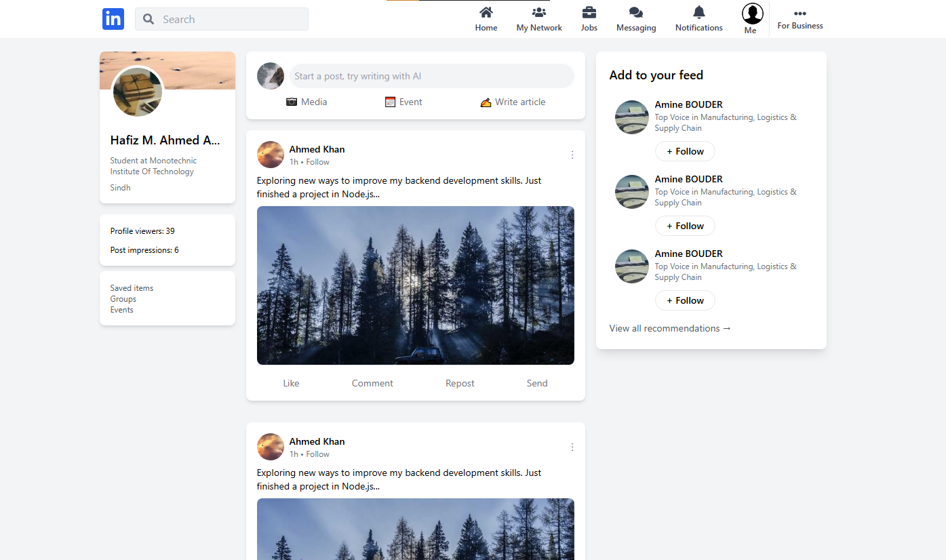The height and width of the screenshot is (560, 946).
Task: Open Messaging chat bubbles icon
Action: [x=636, y=12]
